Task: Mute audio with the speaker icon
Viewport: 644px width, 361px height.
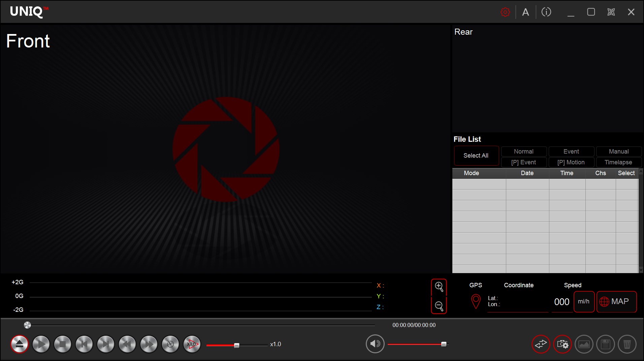Action: pyautogui.click(x=375, y=344)
